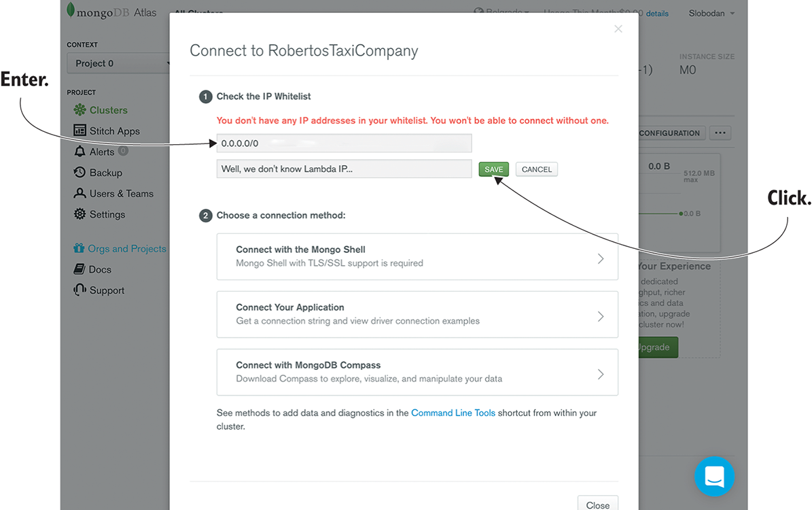Click the Alerts bell icon

80,152
